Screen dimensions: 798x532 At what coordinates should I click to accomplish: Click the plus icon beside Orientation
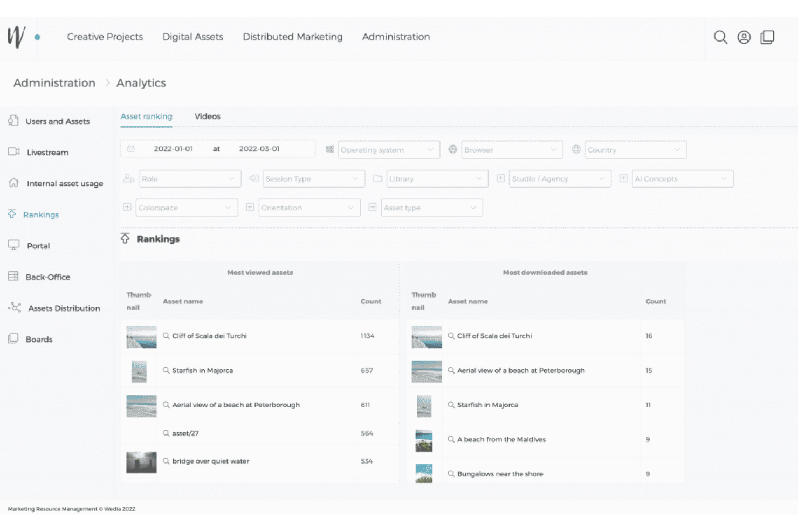coord(250,207)
